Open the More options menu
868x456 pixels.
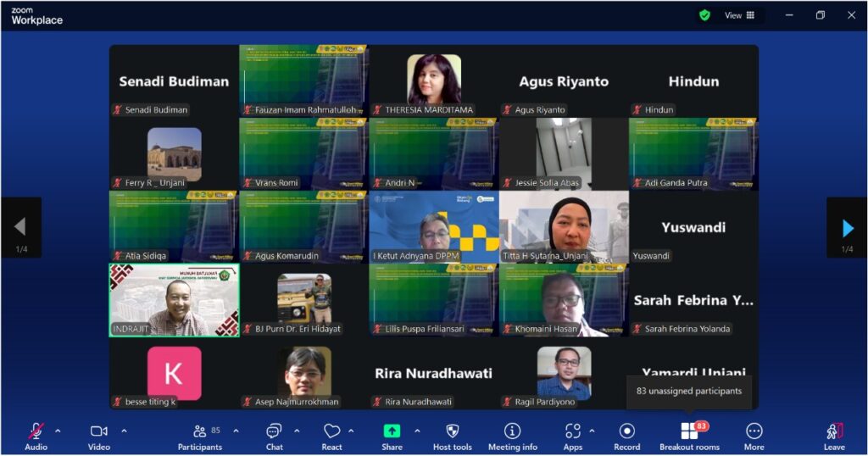[754, 436]
